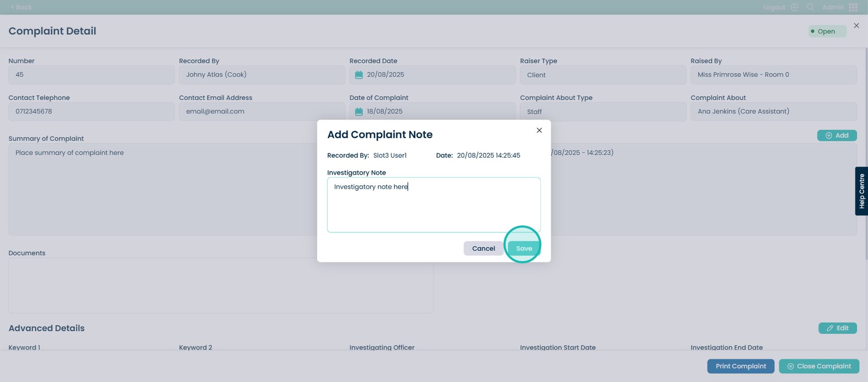
Task: Open the Complaint About Type dropdown
Action: (x=602, y=112)
